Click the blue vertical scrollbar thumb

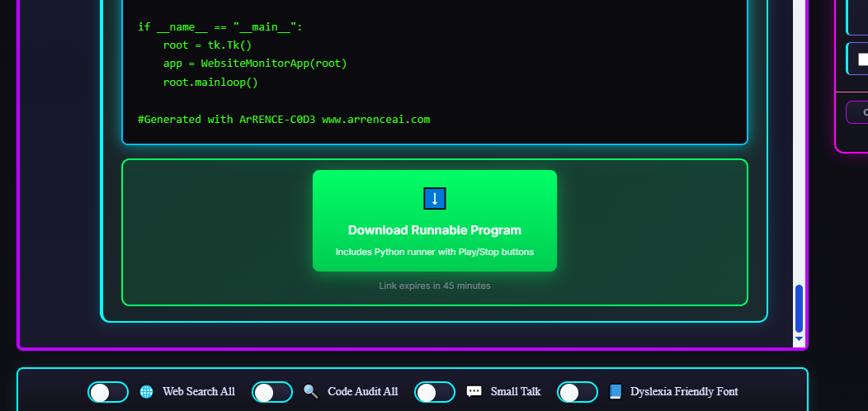tap(799, 309)
